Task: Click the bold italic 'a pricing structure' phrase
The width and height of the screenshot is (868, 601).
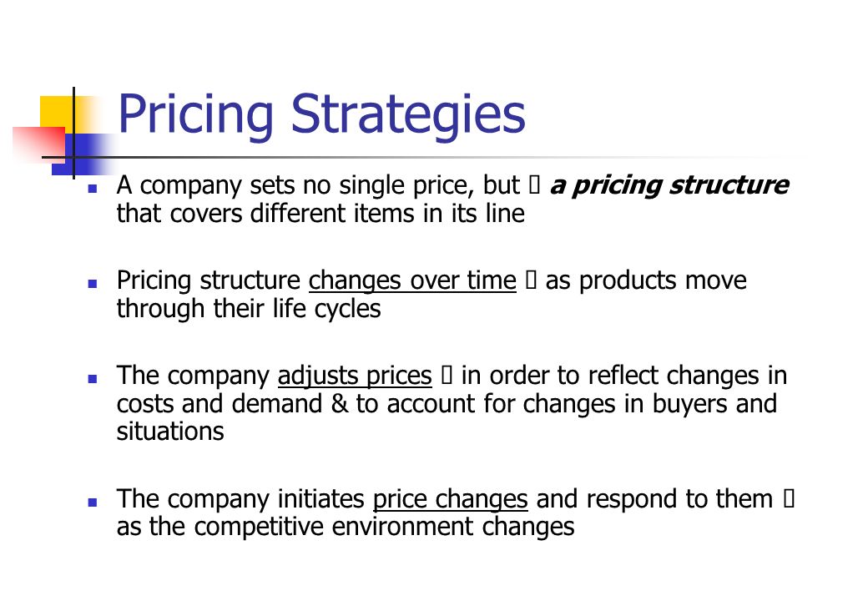Action: pos(669,185)
